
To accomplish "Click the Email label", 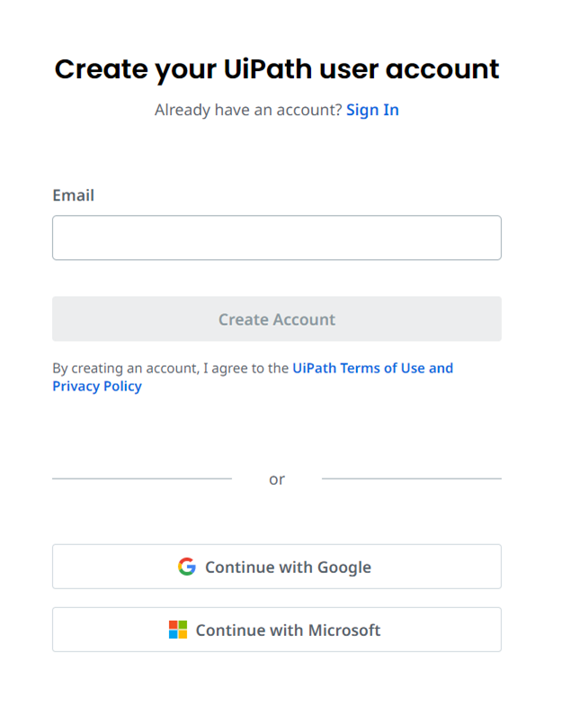I will (x=74, y=195).
